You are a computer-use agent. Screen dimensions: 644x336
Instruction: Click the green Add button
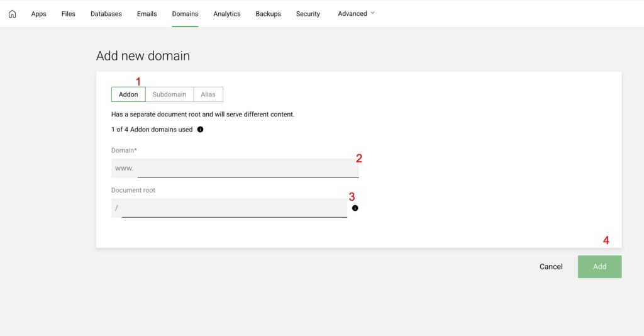(599, 267)
